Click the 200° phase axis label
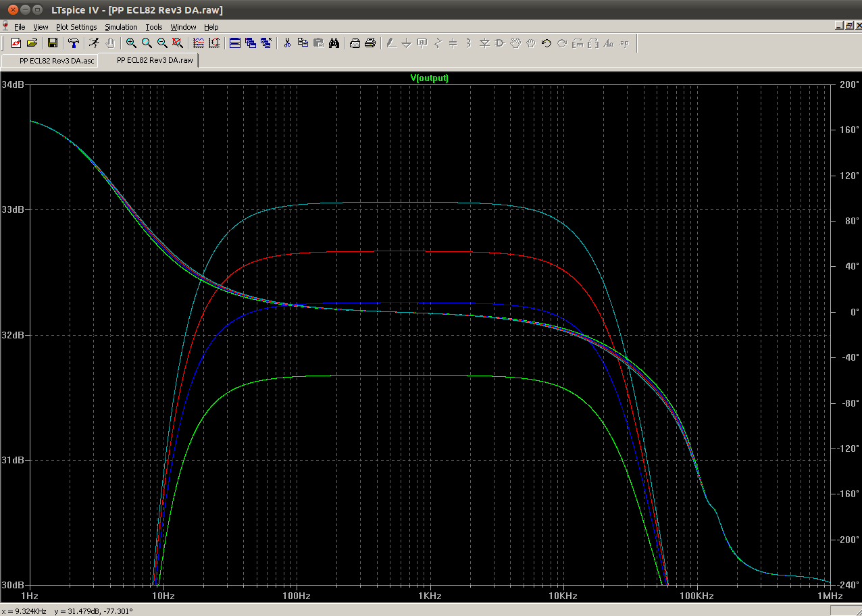862x616 pixels. click(x=849, y=85)
